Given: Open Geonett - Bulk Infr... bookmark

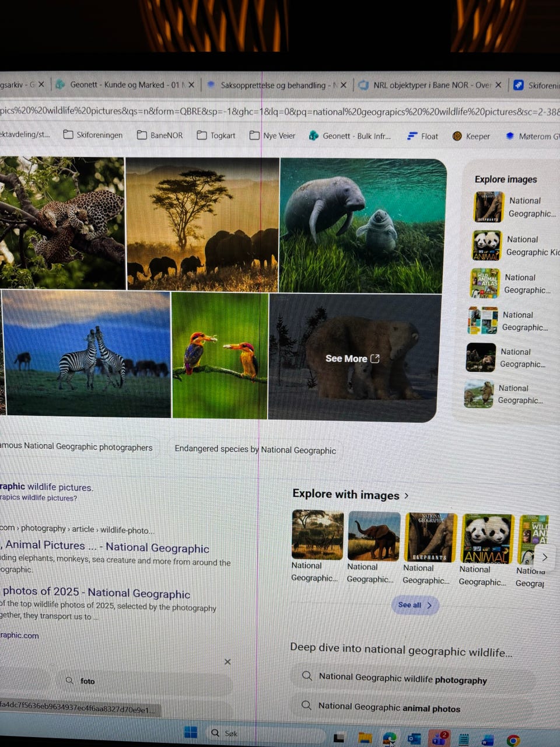Looking at the screenshot, I should (x=349, y=136).
